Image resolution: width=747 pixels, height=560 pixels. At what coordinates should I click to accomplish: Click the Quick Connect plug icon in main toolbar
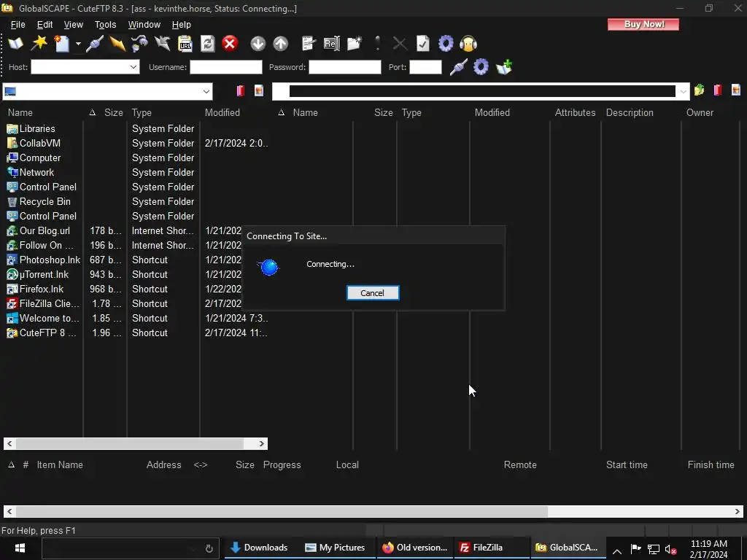pos(94,44)
